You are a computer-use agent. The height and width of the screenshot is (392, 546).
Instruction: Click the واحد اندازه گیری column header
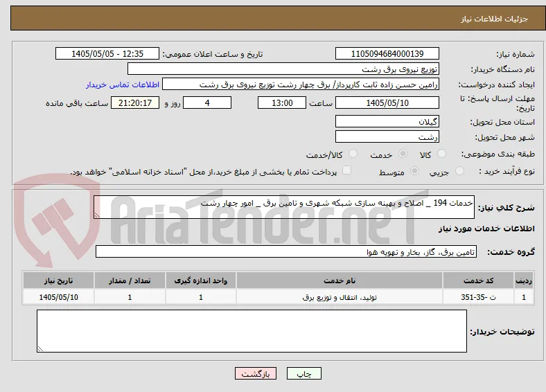coord(201,280)
